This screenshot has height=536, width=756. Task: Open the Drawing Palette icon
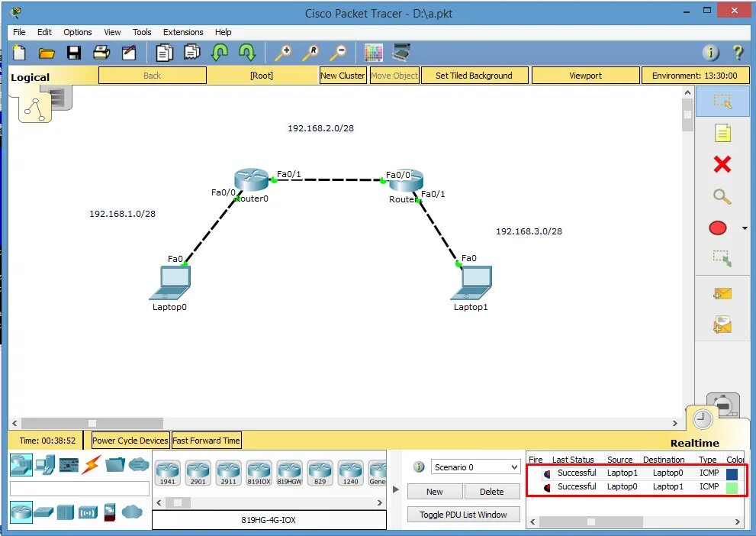374,53
